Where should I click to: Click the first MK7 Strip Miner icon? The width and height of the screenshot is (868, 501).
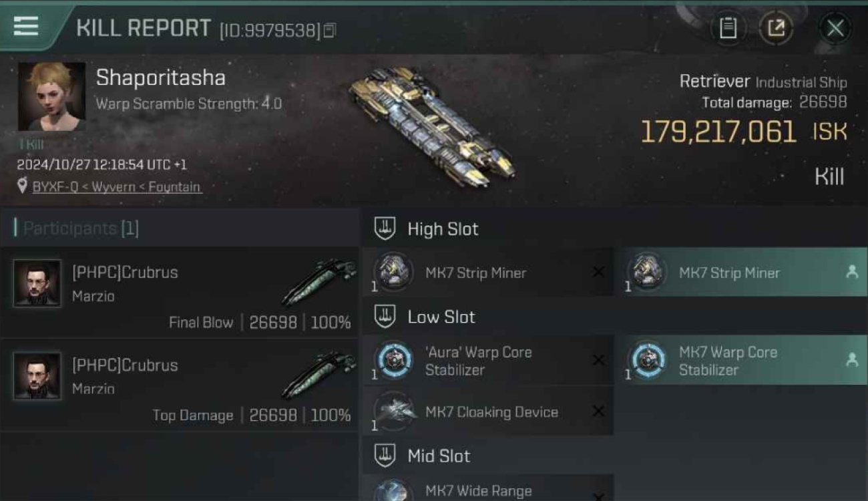click(x=393, y=272)
